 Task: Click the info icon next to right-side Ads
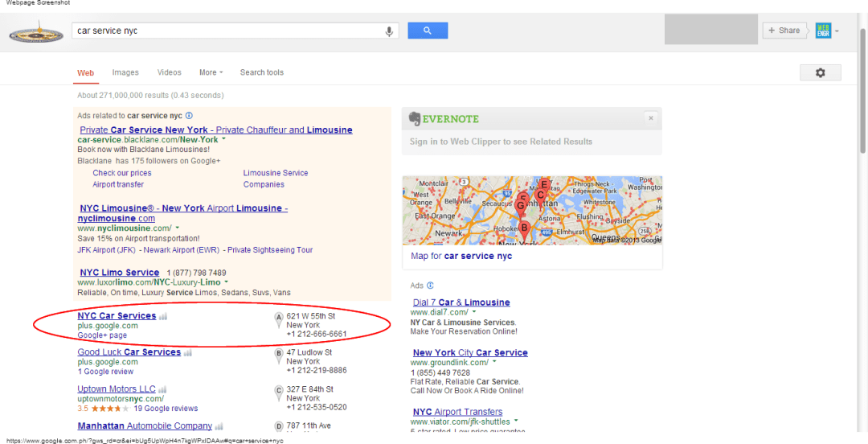tap(430, 286)
